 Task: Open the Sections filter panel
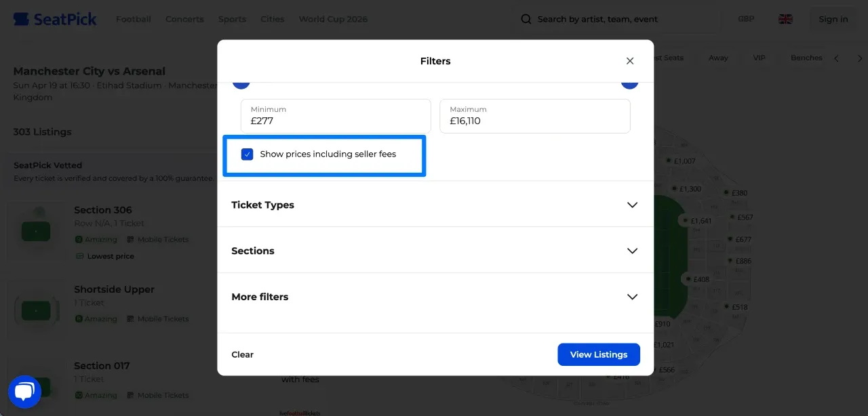[x=435, y=251]
